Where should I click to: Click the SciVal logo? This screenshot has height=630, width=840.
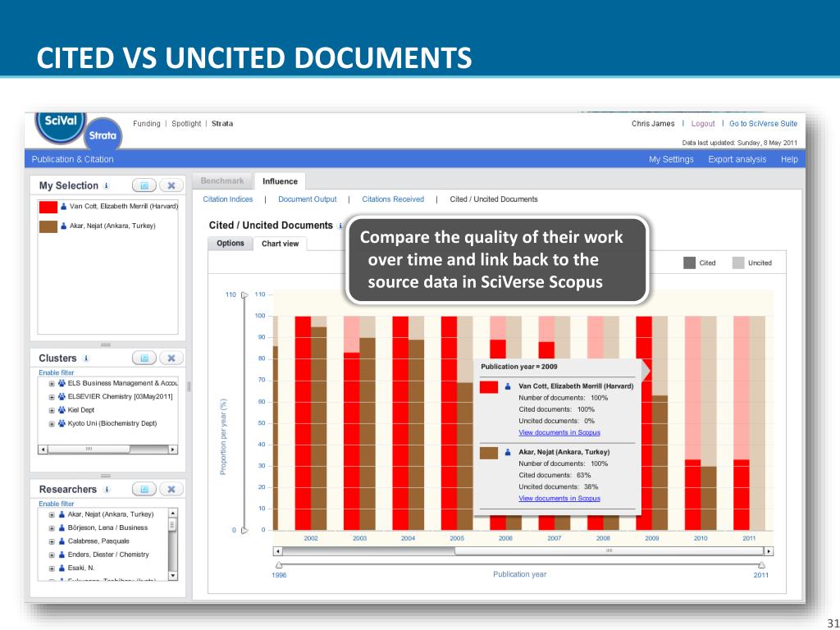61,126
